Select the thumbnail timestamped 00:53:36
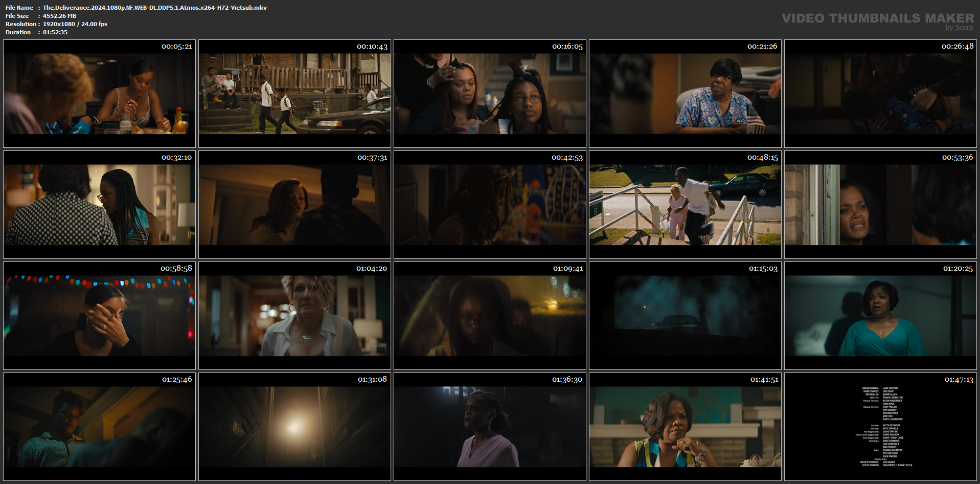Screen dimensions: 980x484 click(880, 205)
